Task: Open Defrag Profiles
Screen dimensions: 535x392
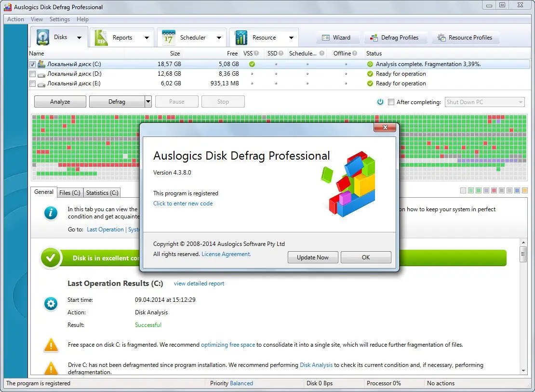Action: click(396, 38)
